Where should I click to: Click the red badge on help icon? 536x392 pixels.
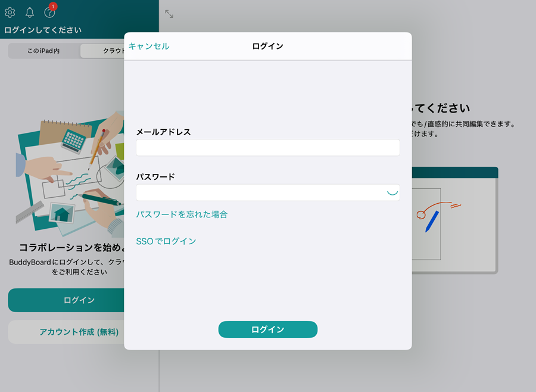click(54, 7)
